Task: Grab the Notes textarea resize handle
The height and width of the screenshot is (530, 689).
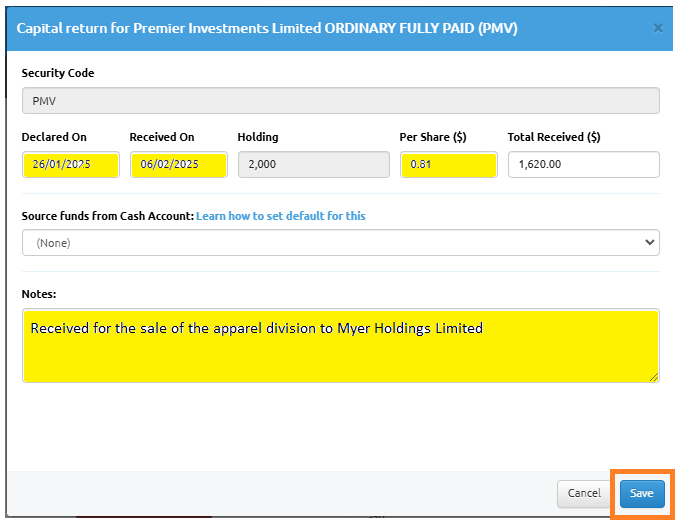Action: 654,377
